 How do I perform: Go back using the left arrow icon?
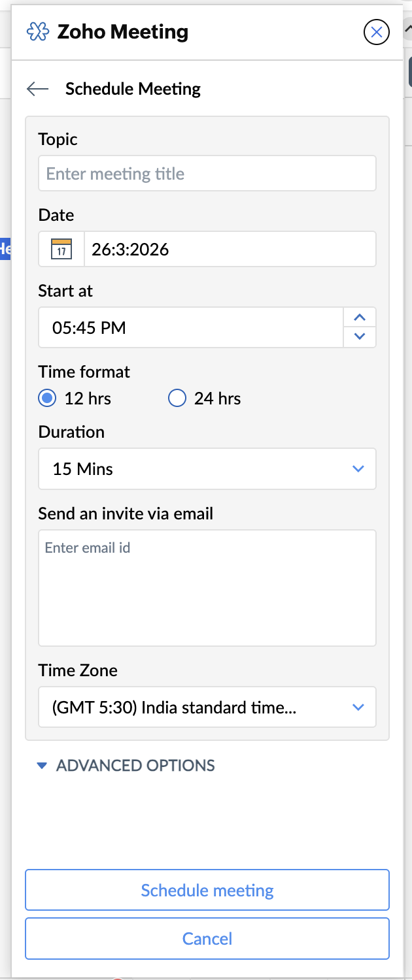pos(38,89)
